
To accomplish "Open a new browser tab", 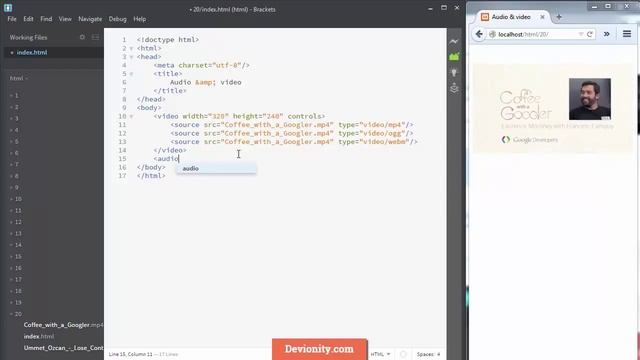I will coord(559,17).
